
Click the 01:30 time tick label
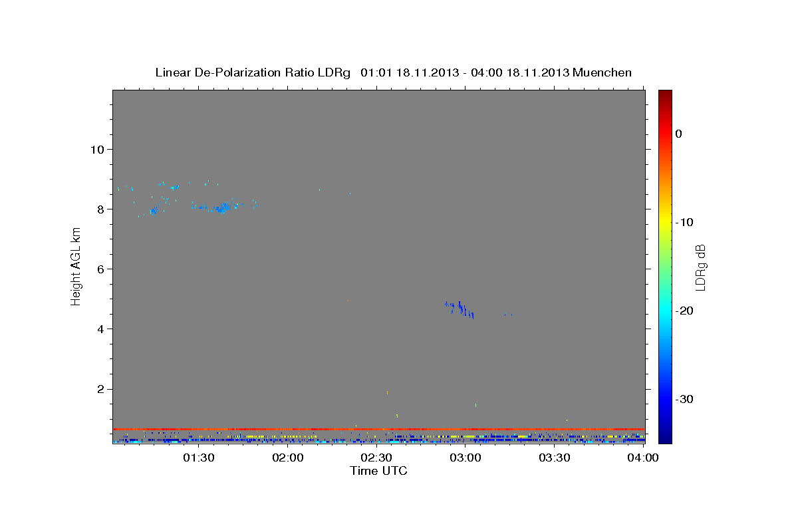198,458
